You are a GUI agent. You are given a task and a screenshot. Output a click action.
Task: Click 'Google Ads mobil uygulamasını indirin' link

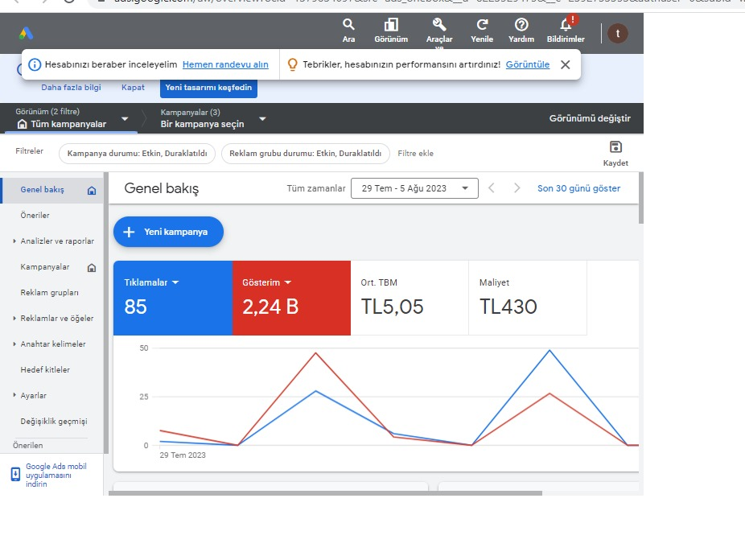[56, 475]
